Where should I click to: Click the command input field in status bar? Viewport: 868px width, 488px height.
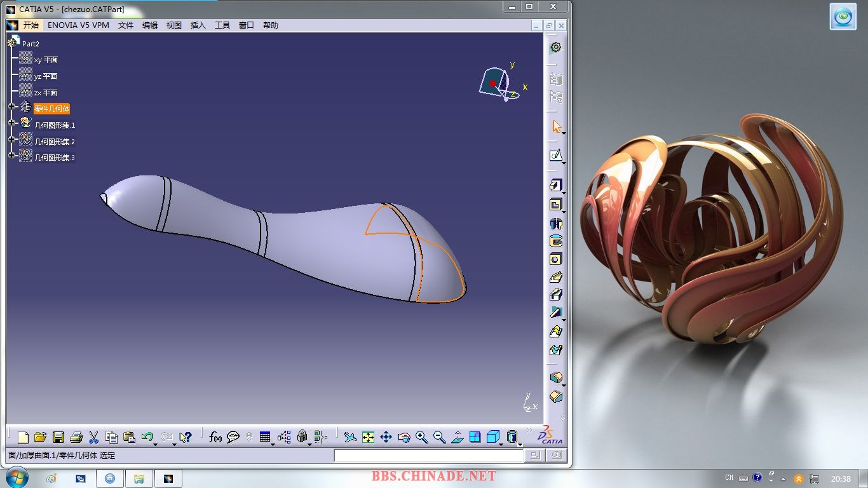[429, 456]
